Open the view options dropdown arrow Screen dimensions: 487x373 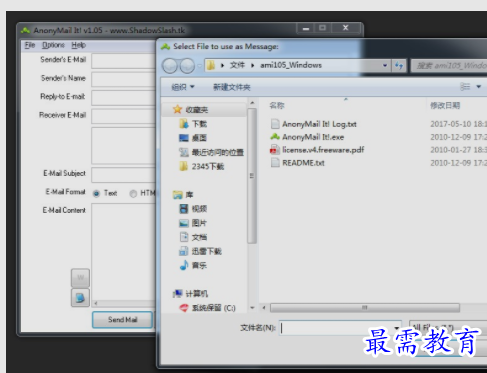[x=478, y=87]
